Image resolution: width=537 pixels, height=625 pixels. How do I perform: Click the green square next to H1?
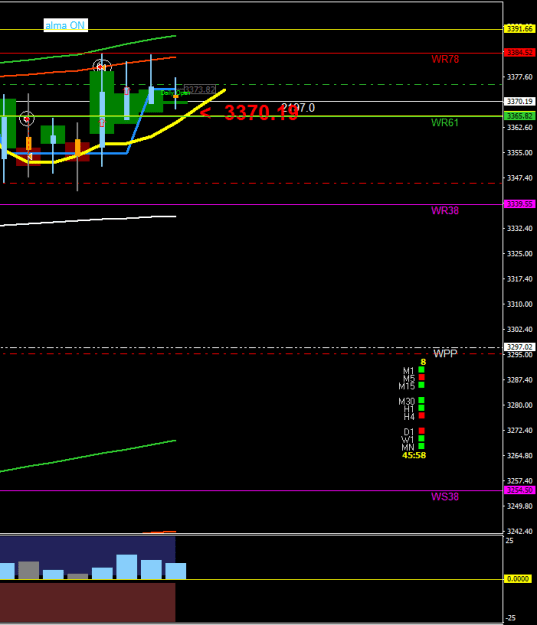pos(421,408)
